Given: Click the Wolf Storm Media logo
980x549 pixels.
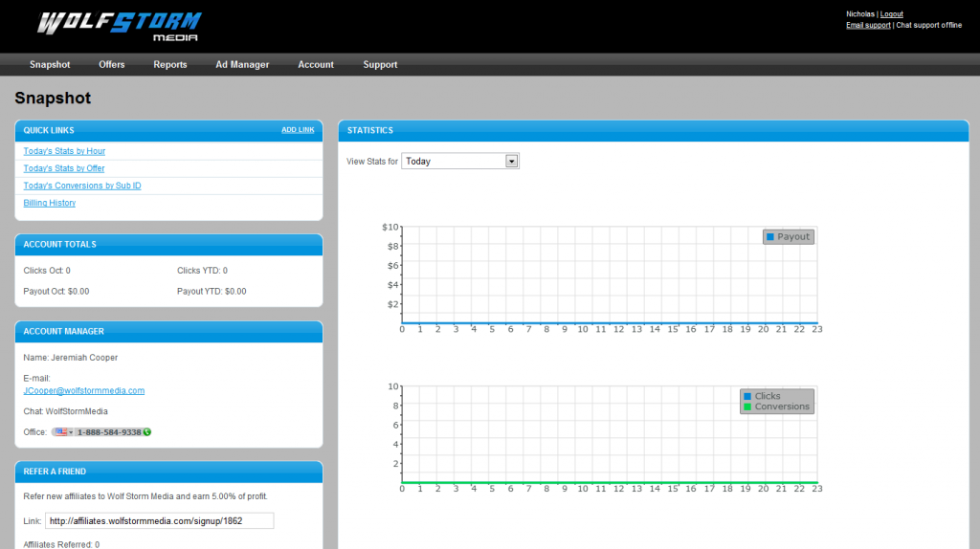Looking at the screenshot, I should coord(119,26).
